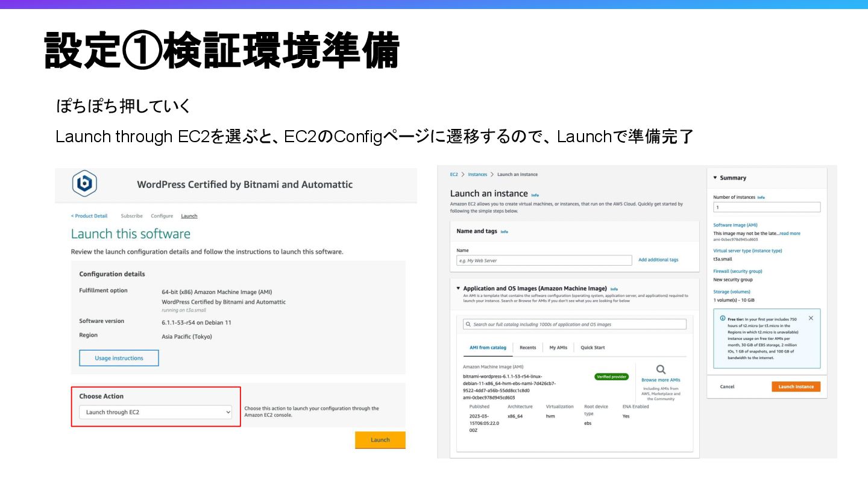Image resolution: width=868 pixels, height=488 pixels.
Task: Click the orange Launch instance button
Action: point(796,387)
